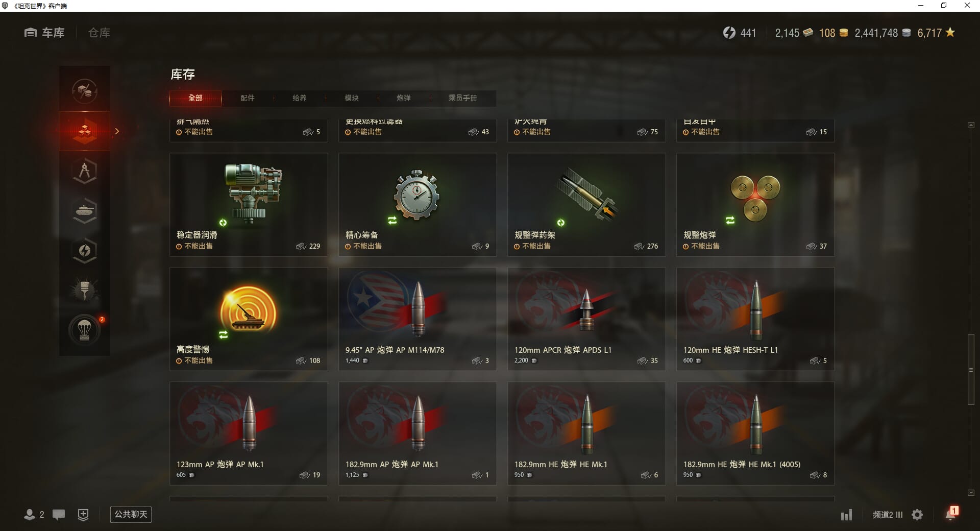
Task: Go back to 车库 garage
Action: click(44, 33)
